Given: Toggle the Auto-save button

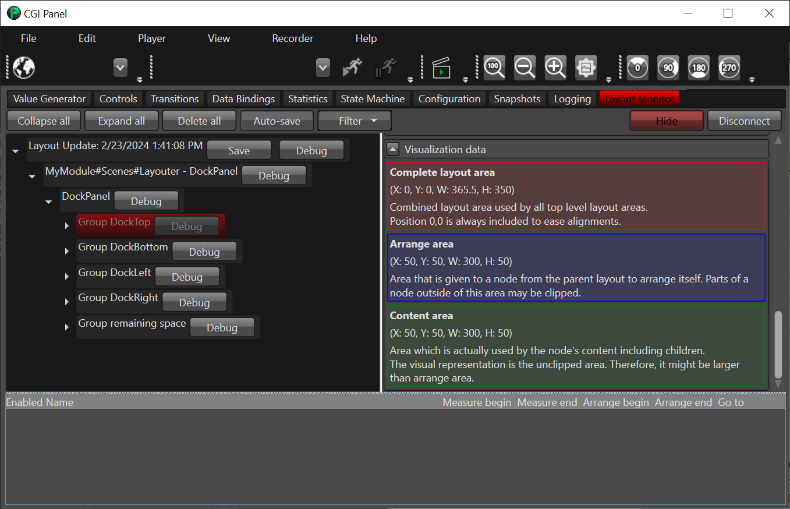Looking at the screenshot, I should (277, 121).
